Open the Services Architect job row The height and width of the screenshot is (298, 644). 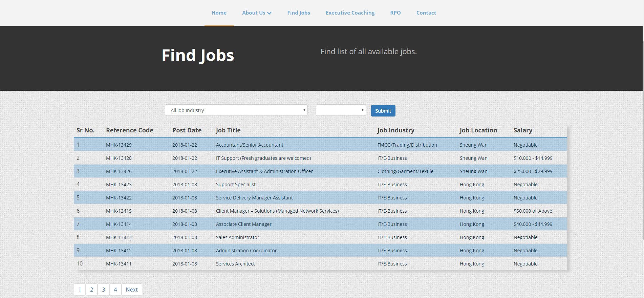320,263
